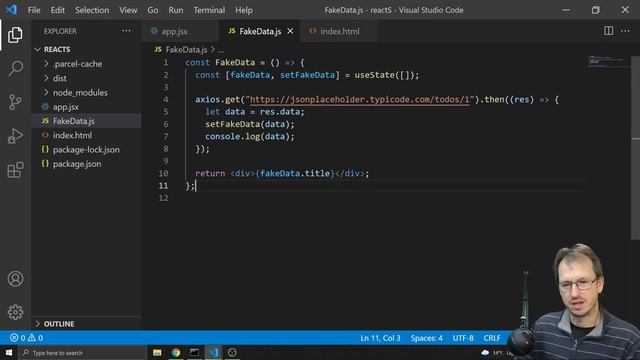Viewport: 640px width, 360px height.
Task: Click the VS Code logo icon
Action: click(x=11, y=9)
